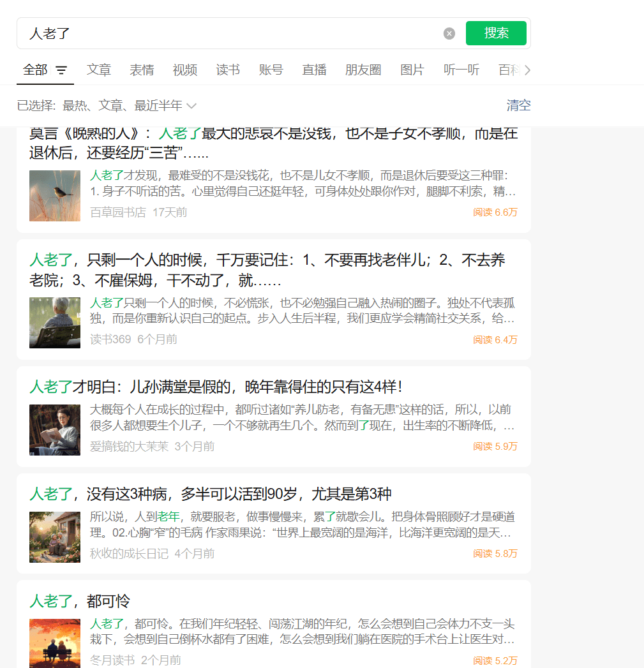
Task: Open article about 没有这3种病 living to 90
Action: (211, 494)
